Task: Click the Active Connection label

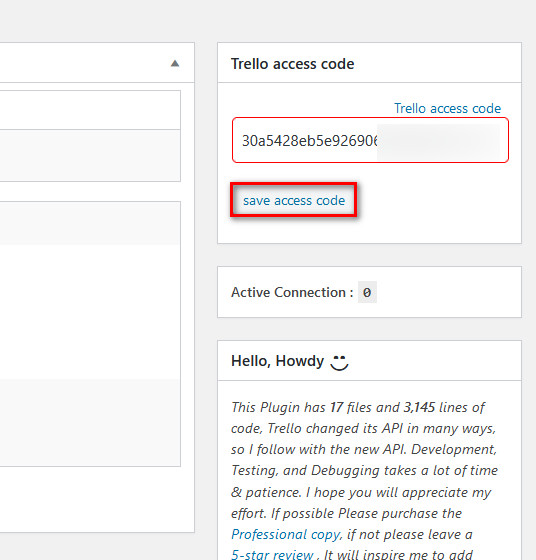Action: [x=292, y=292]
